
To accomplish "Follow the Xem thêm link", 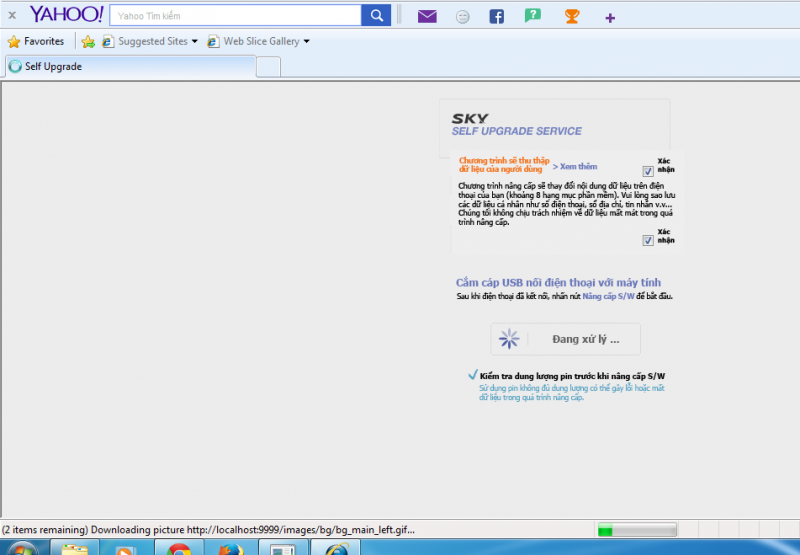I will (575, 166).
